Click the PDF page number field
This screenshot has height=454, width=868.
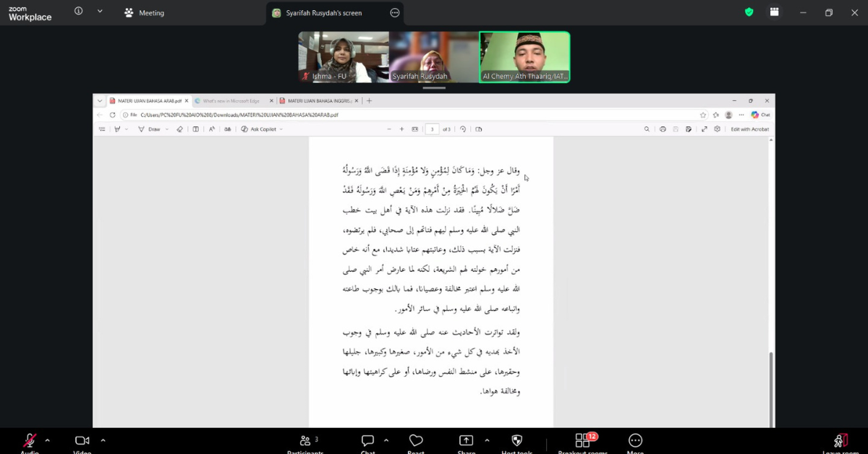433,129
